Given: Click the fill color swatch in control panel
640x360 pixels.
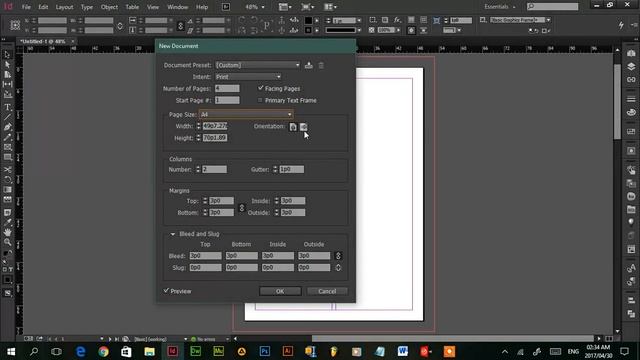Looking at the screenshot, I should tap(309, 20).
